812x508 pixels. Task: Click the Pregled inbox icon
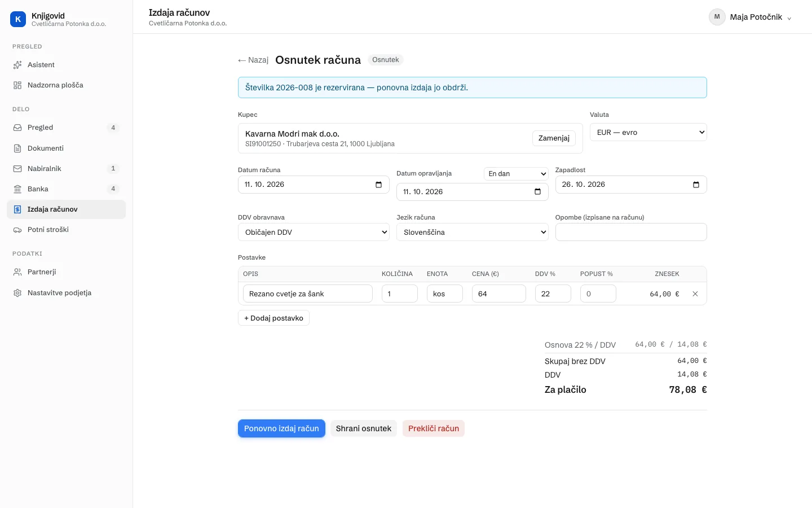(17, 128)
